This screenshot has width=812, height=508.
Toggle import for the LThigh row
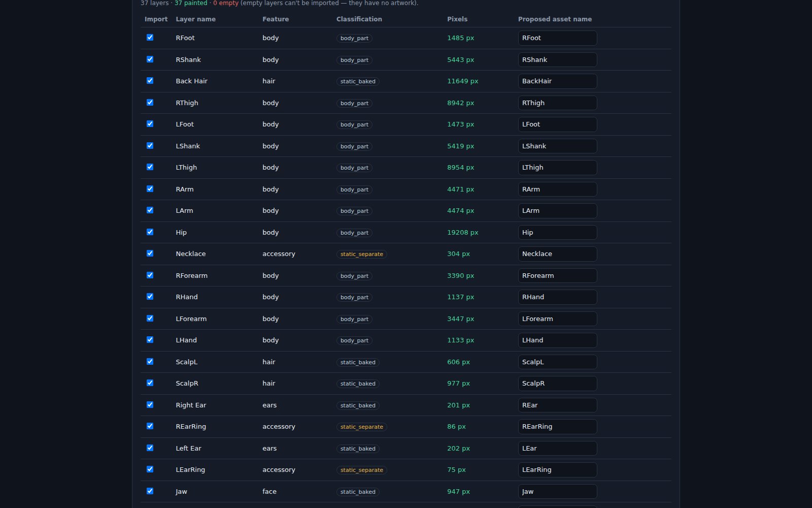150,167
